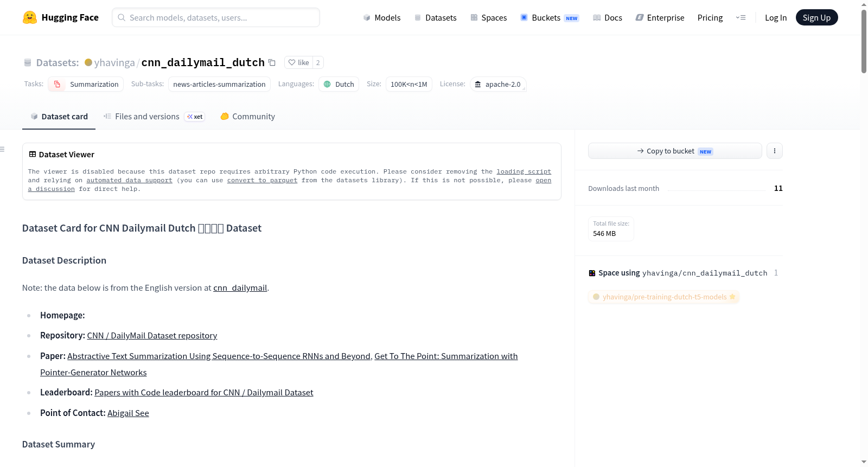
Task: Click the Hugging Face logo
Action: (60, 17)
